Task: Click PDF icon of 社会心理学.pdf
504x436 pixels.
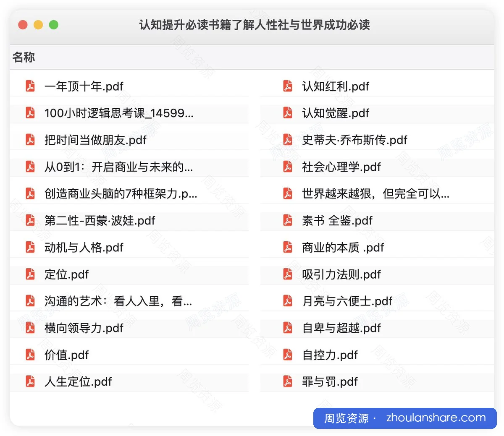Action: point(288,167)
